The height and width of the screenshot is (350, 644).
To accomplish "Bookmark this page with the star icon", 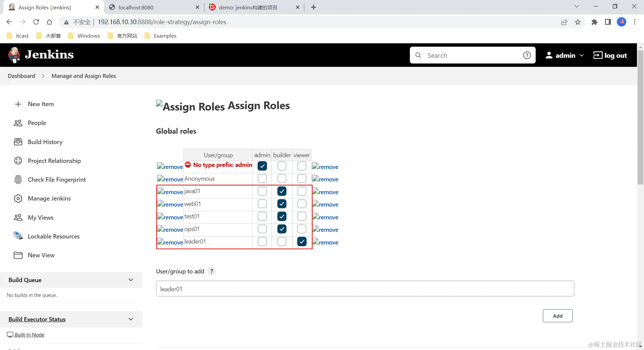I will [578, 22].
